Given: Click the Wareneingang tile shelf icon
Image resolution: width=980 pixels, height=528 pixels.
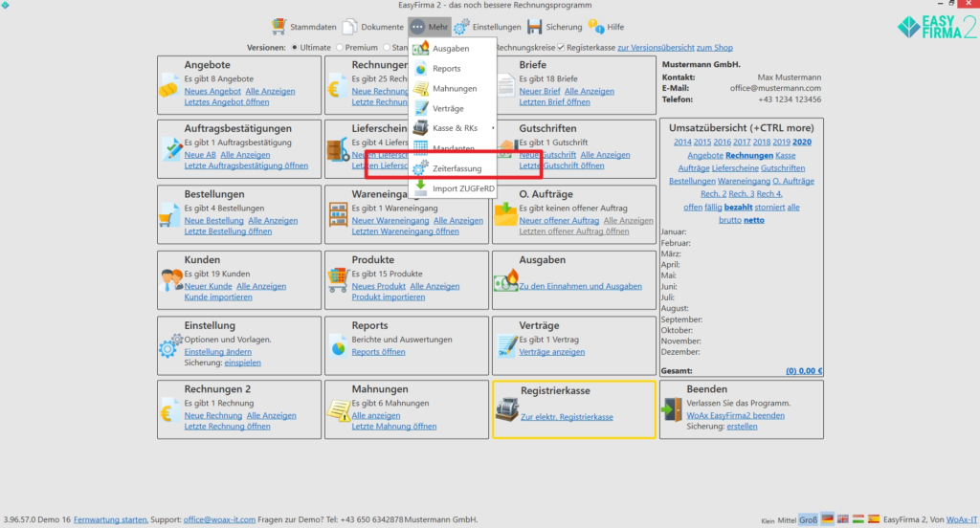Looking at the screenshot, I should pyautogui.click(x=338, y=215).
